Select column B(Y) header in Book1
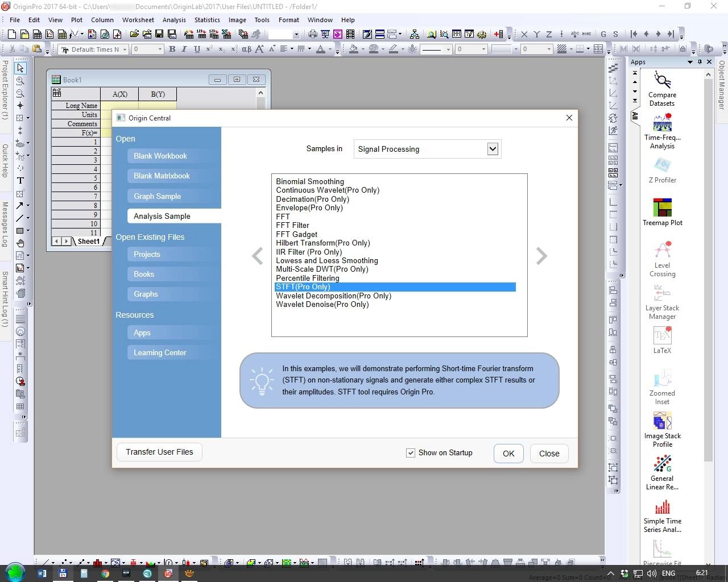 pos(158,94)
